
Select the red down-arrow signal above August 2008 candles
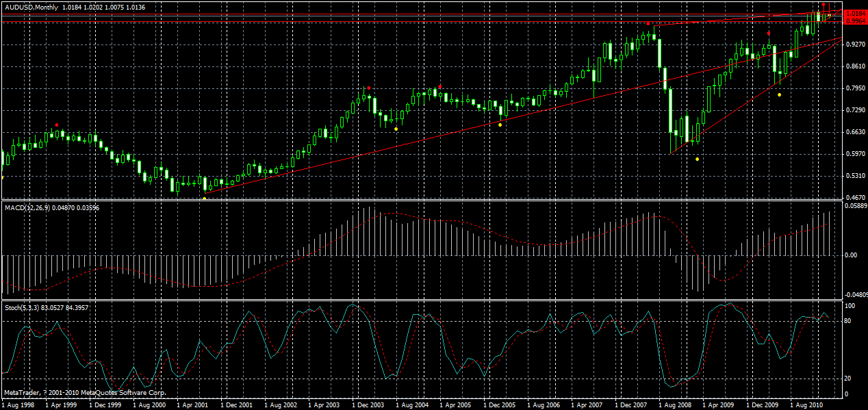coord(648,23)
